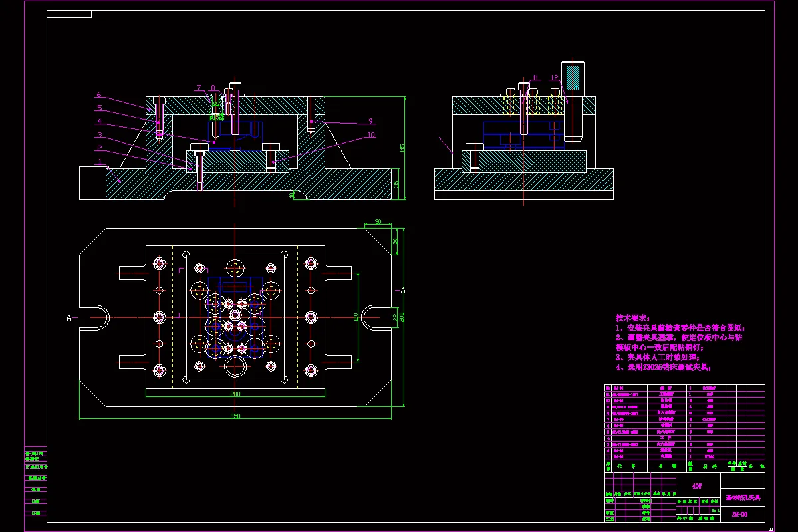Select part callout number 6
Image resolution: width=798 pixels, height=532 pixels.
pos(98,95)
